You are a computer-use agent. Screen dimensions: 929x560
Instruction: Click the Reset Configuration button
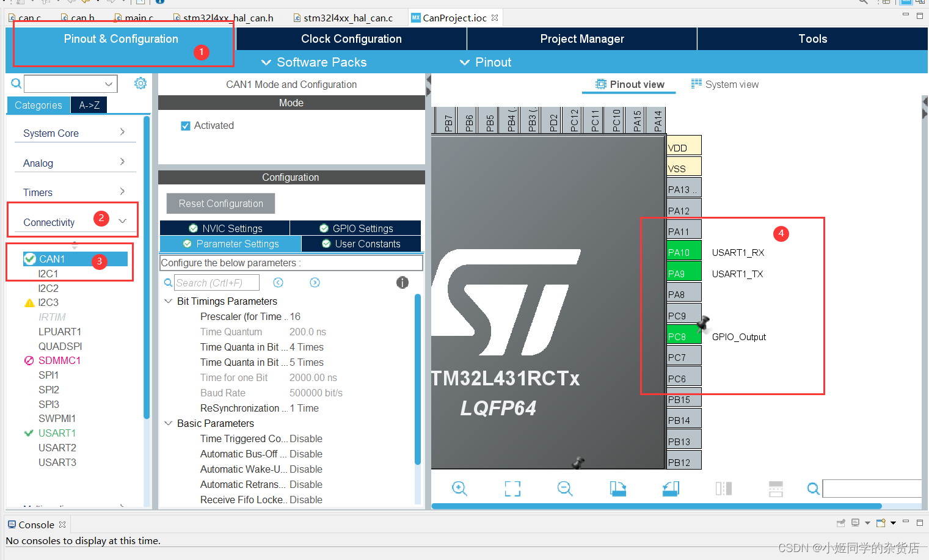tap(220, 203)
